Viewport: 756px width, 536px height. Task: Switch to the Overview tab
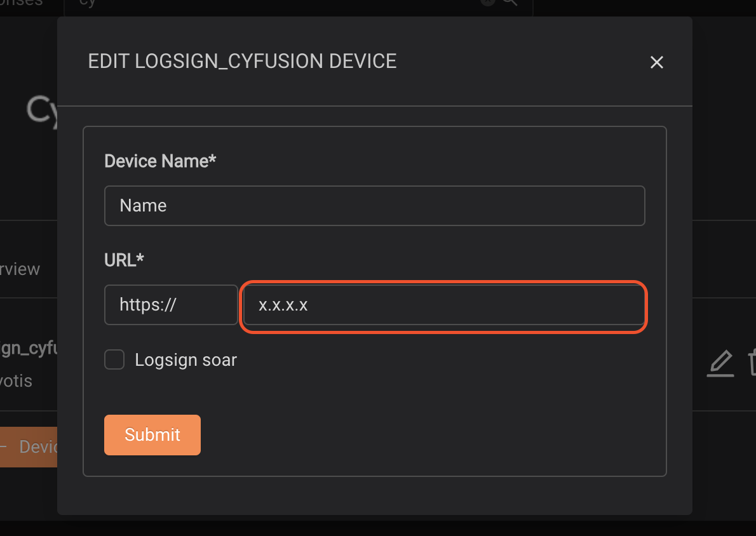tap(20, 269)
